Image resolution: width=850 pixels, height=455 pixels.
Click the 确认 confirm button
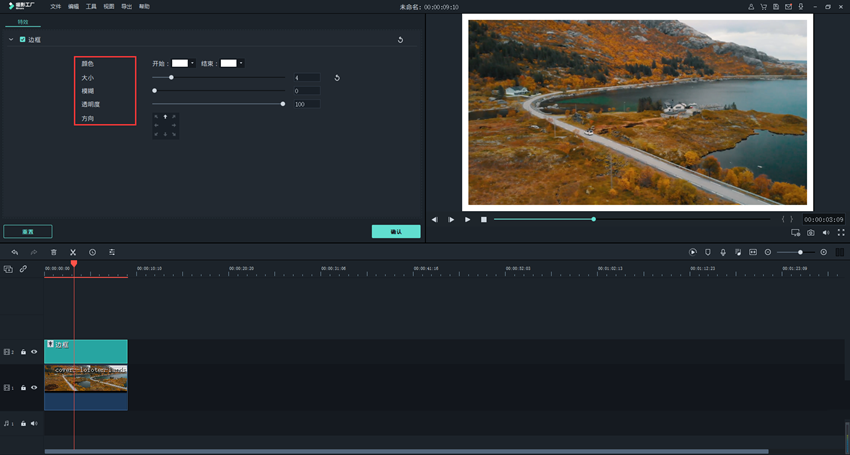point(396,232)
